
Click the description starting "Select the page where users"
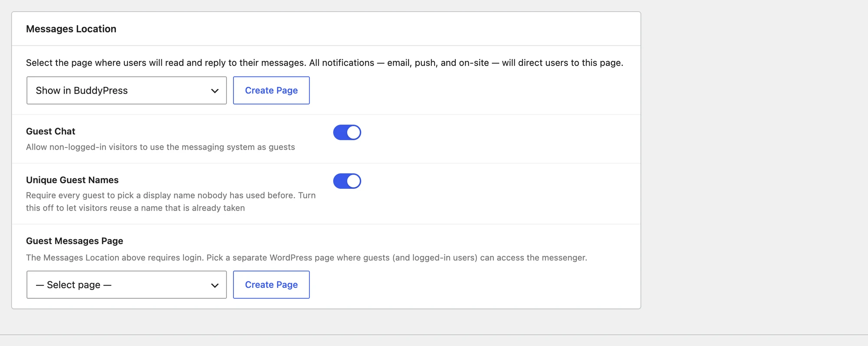[x=325, y=63]
